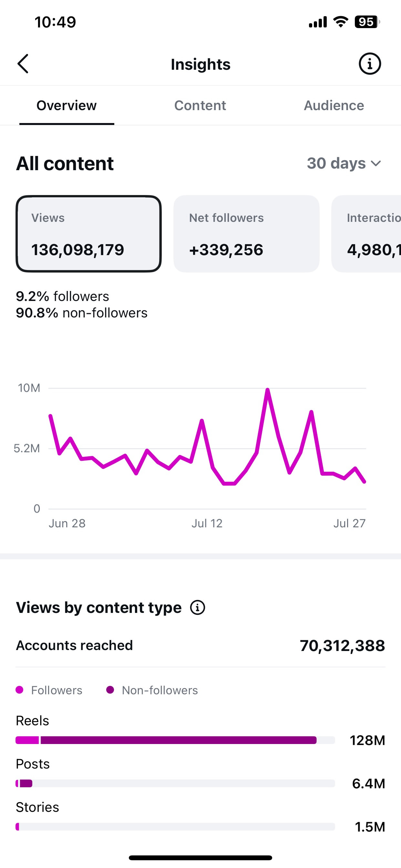The image size is (401, 868).
Task: Switch to the Content tab
Action: [200, 106]
